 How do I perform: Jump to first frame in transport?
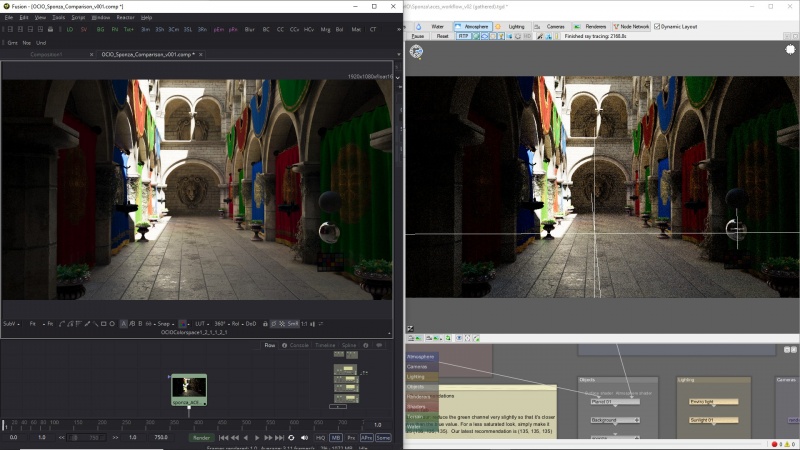(x=223, y=438)
